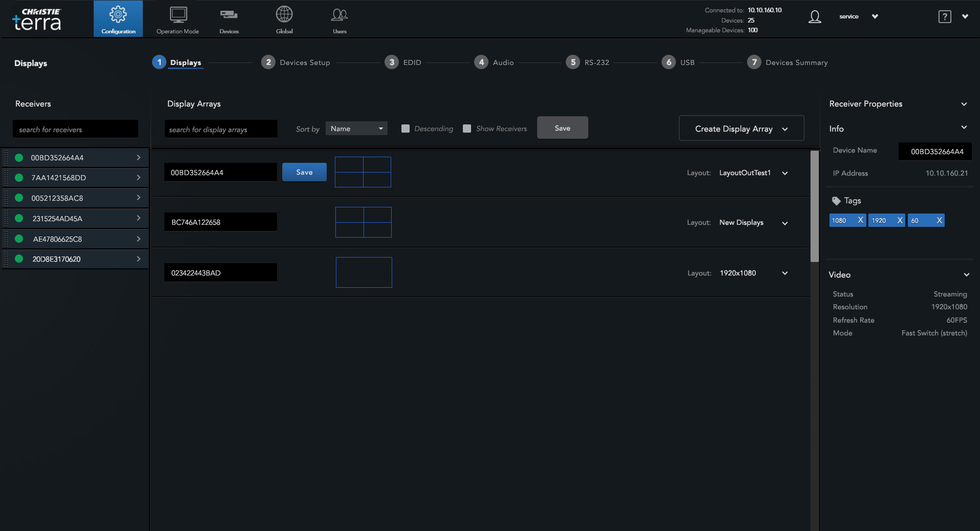Enable the Show Receivers checkbox
This screenshot has height=531, width=980.
point(466,129)
